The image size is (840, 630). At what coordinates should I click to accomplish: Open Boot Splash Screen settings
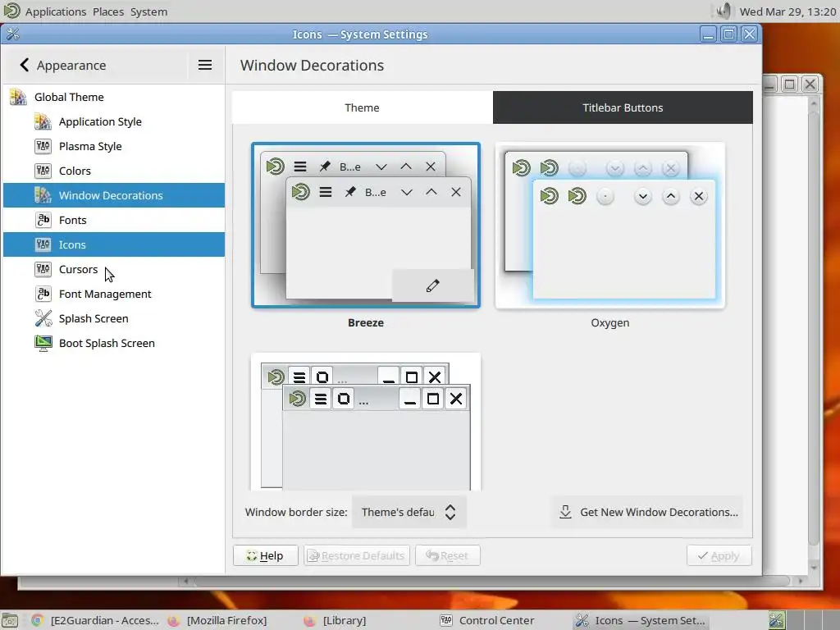tap(113, 344)
